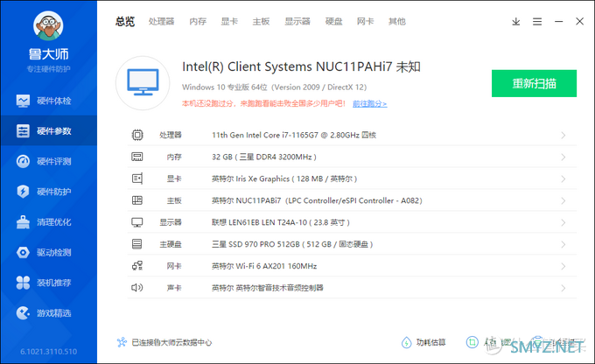The height and width of the screenshot is (364, 595).
Task: Click the 三星 SSD 970 PRO 512GB text
Action: coord(292,244)
